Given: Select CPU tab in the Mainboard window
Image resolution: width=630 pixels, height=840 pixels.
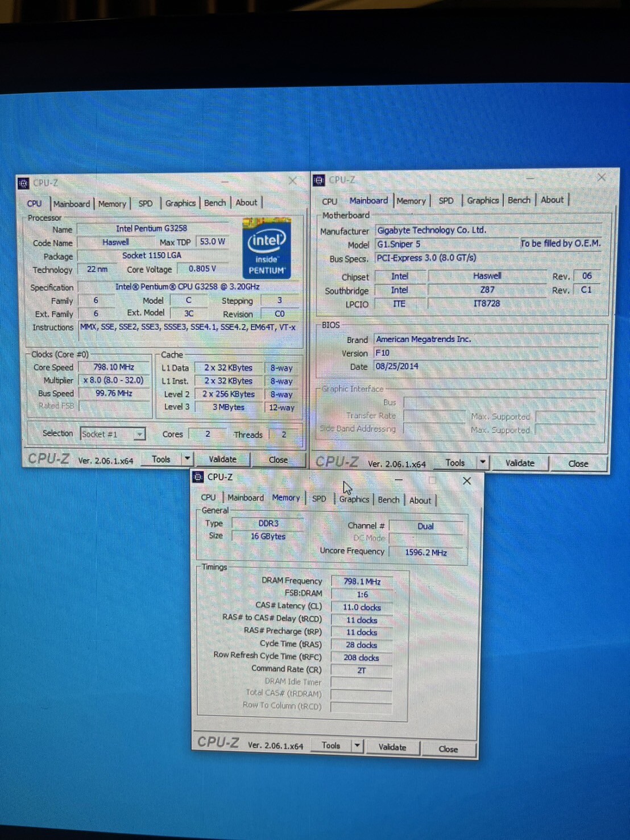Looking at the screenshot, I should pyautogui.click(x=329, y=201).
